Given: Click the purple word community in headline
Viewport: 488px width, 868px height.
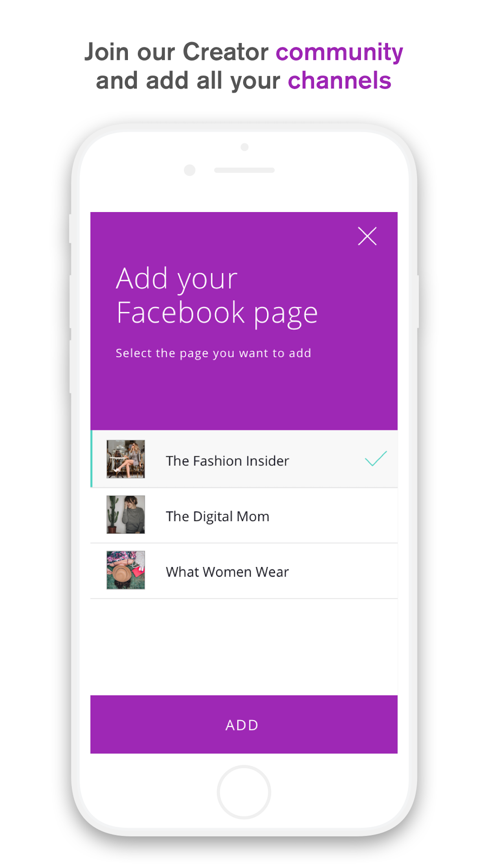Looking at the screenshot, I should pyautogui.click(x=339, y=52).
